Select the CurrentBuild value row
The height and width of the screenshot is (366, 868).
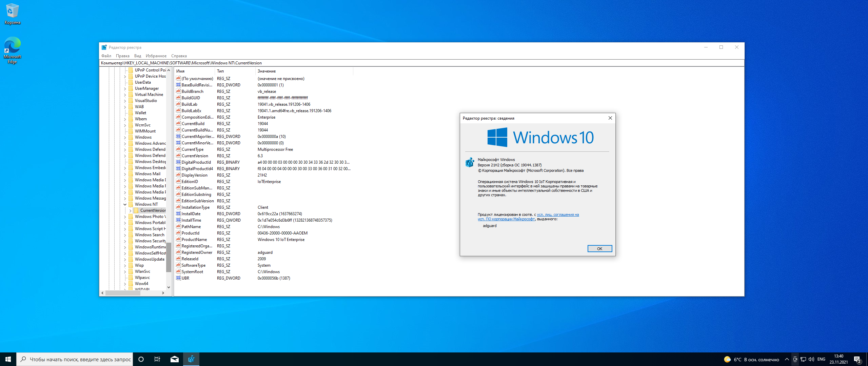[x=263, y=124]
